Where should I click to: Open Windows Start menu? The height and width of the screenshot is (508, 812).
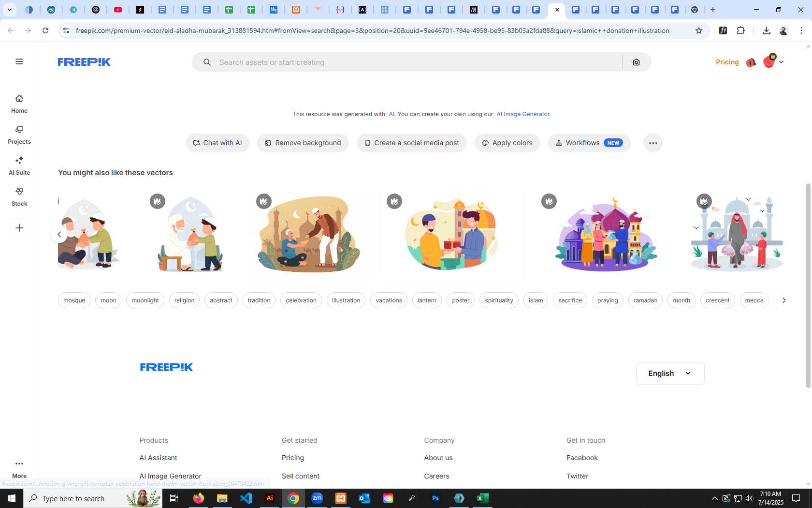pos(12,498)
